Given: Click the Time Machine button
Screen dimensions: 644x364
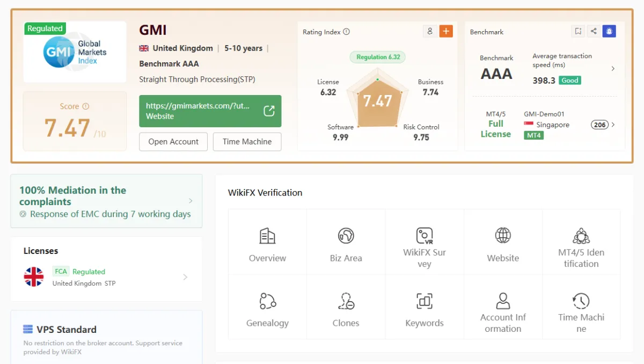Looking at the screenshot, I should coord(247,142).
